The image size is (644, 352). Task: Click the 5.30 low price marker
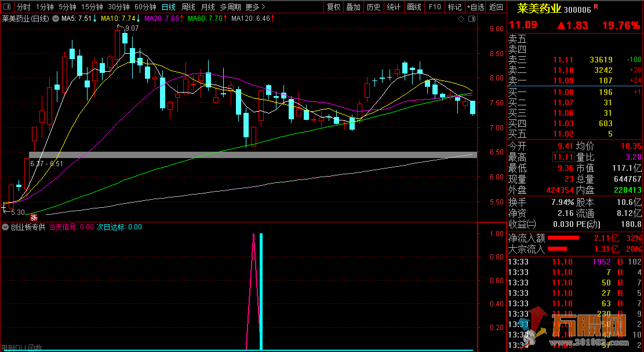[17, 212]
